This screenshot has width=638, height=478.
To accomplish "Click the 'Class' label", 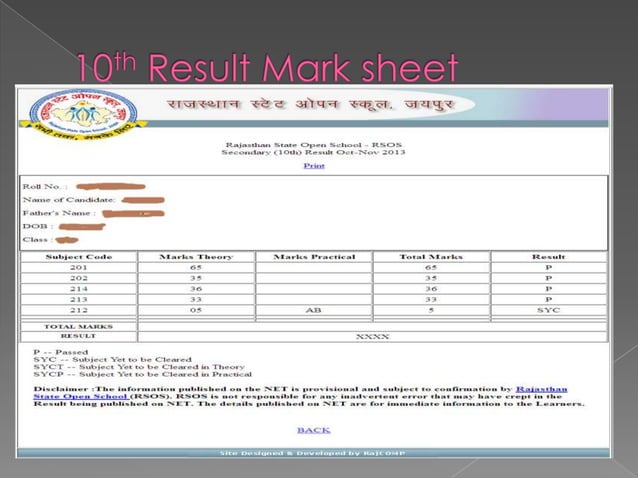I will pos(38,240).
